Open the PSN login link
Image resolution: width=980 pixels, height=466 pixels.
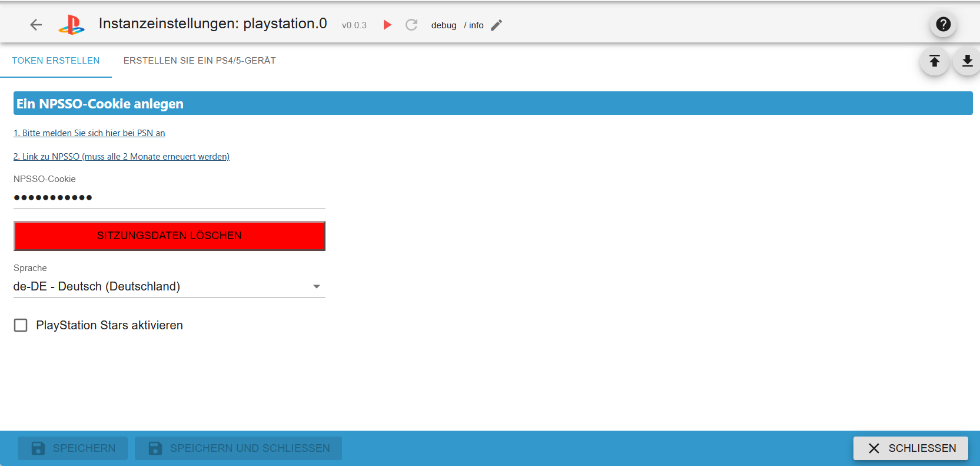point(89,133)
